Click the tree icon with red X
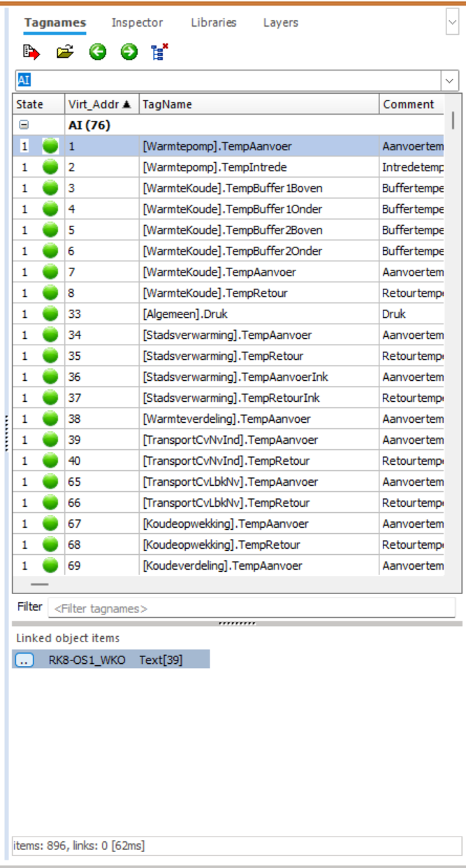Viewport: 466px width, 868px height. pyautogui.click(x=160, y=52)
